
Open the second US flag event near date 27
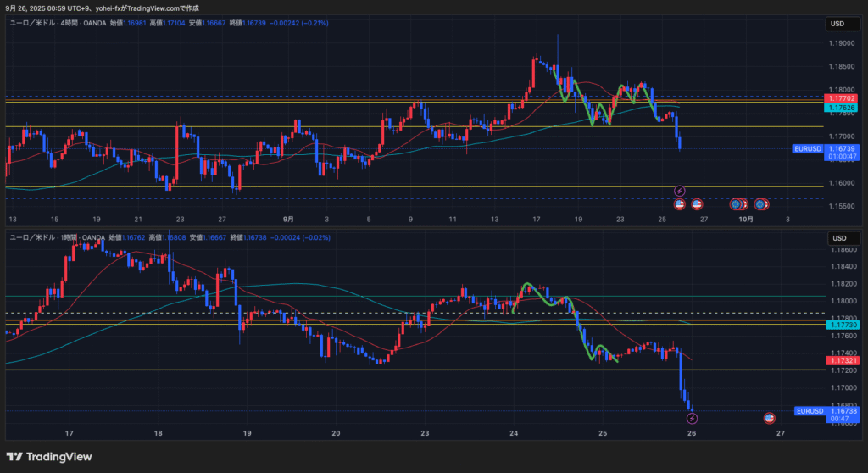point(697,204)
